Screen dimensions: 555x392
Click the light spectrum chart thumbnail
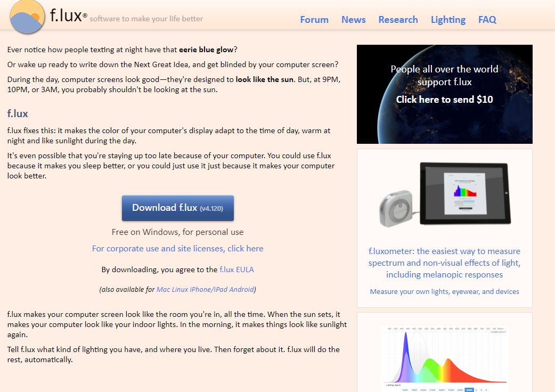(x=445, y=357)
